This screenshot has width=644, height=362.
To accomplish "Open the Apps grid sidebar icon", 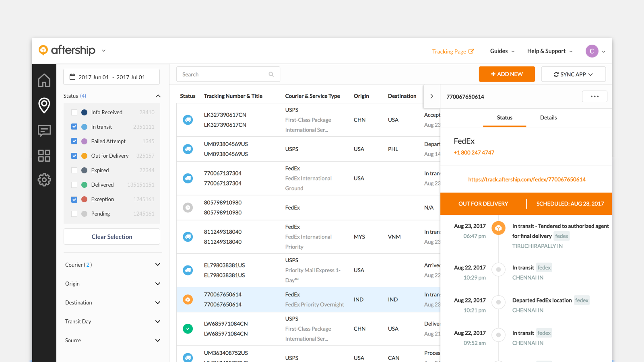I will point(44,156).
